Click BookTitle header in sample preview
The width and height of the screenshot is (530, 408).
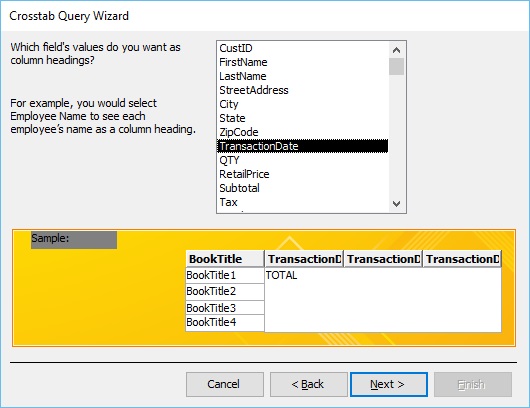(225, 259)
